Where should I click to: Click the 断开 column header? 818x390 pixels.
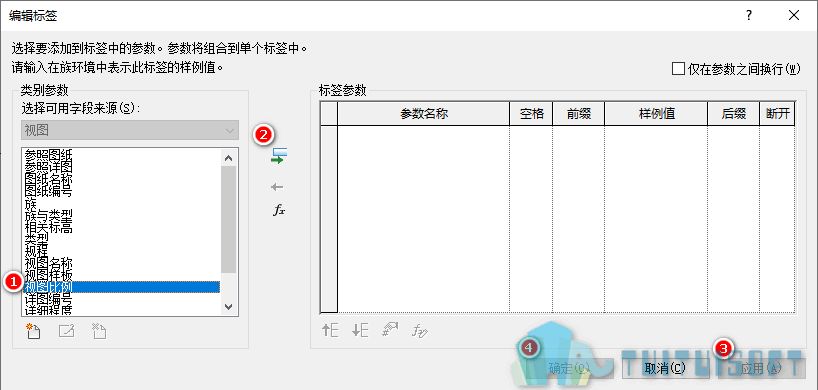point(777,114)
